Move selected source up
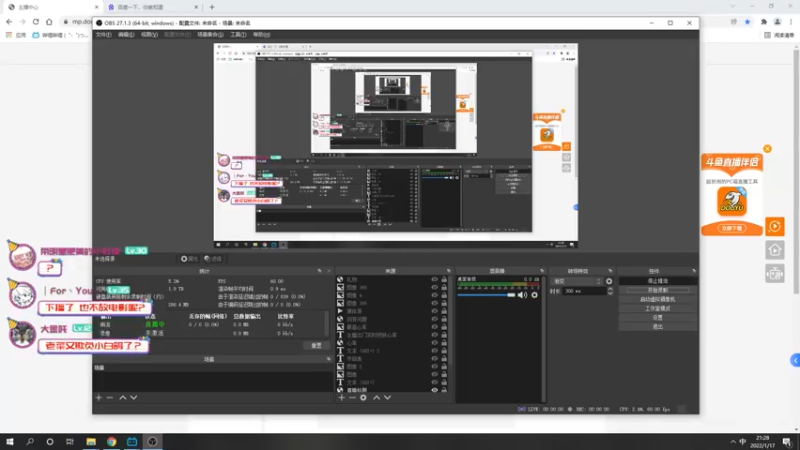The width and height of the screenshot is (800, 450). click(x=377, y=397)
